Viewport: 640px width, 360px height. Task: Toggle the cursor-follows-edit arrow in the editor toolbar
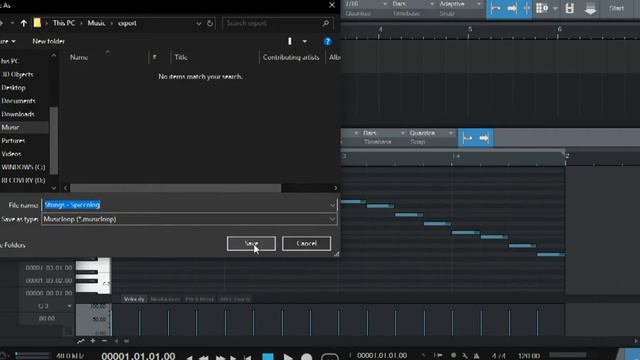pos(484,138)
